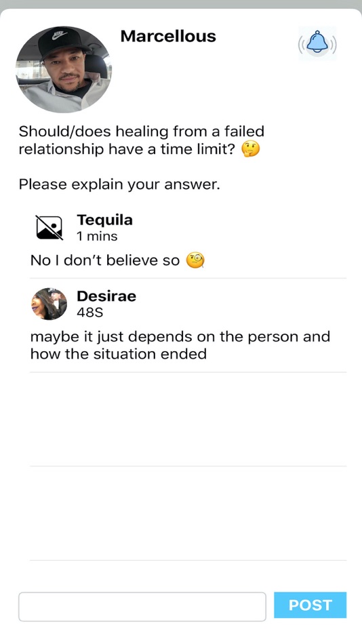This screenshot has width=362, height=644.
Task: Click the comment text input field
Action: (x=142, y=607)
